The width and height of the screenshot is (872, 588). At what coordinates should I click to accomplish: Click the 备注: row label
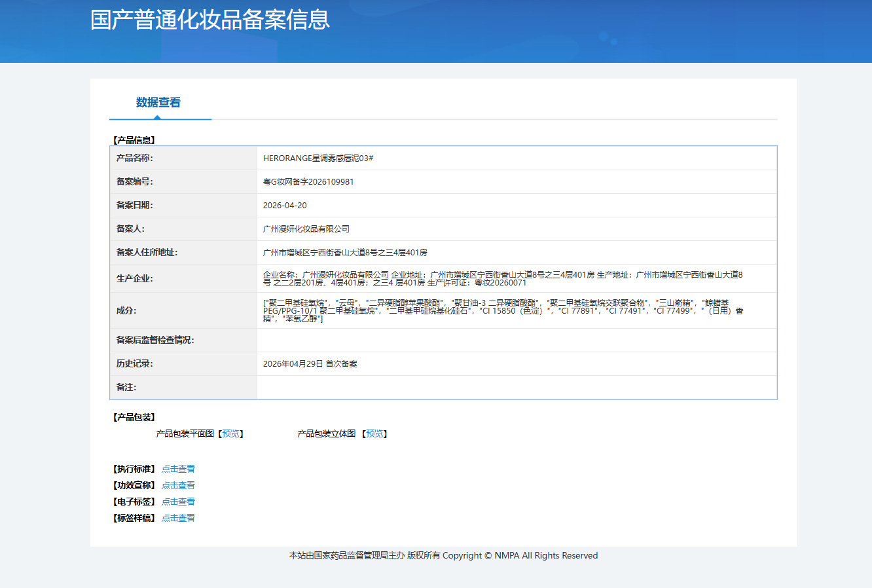pyautogui.click(x=126, y=387)
